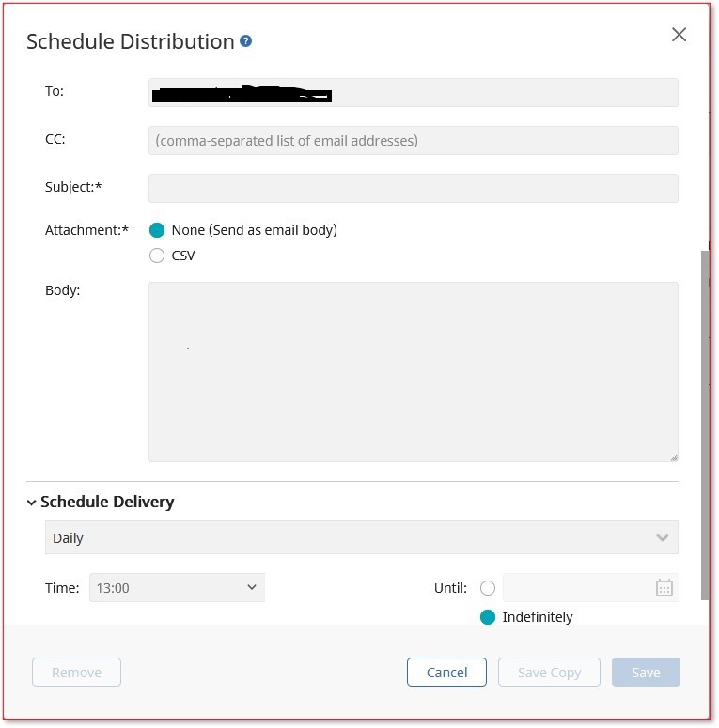This screenshot has width=719, height=728.
Task: Click the help icon beside Schedule Distribution
Action: pyautogui.click(x=246, y=41)
